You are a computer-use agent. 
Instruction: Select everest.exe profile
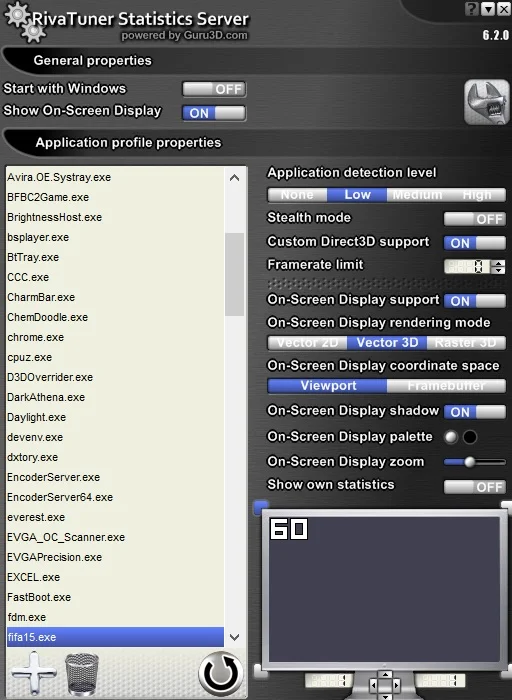pos(115,517)
